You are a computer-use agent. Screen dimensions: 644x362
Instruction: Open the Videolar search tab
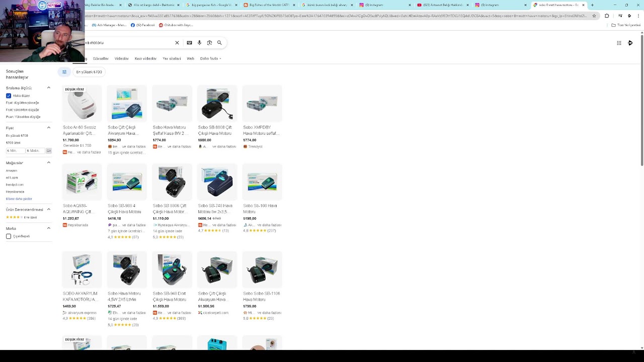(121, 59)
